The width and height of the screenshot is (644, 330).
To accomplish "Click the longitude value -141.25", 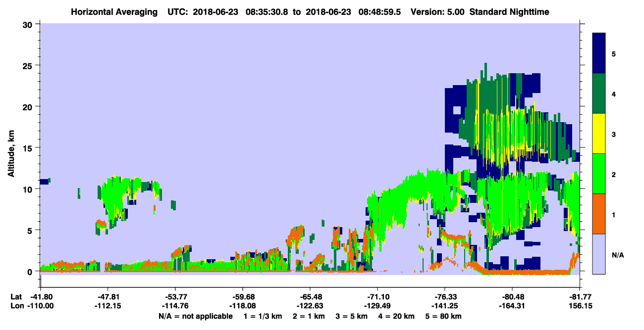I will click(x=445, y=306).
